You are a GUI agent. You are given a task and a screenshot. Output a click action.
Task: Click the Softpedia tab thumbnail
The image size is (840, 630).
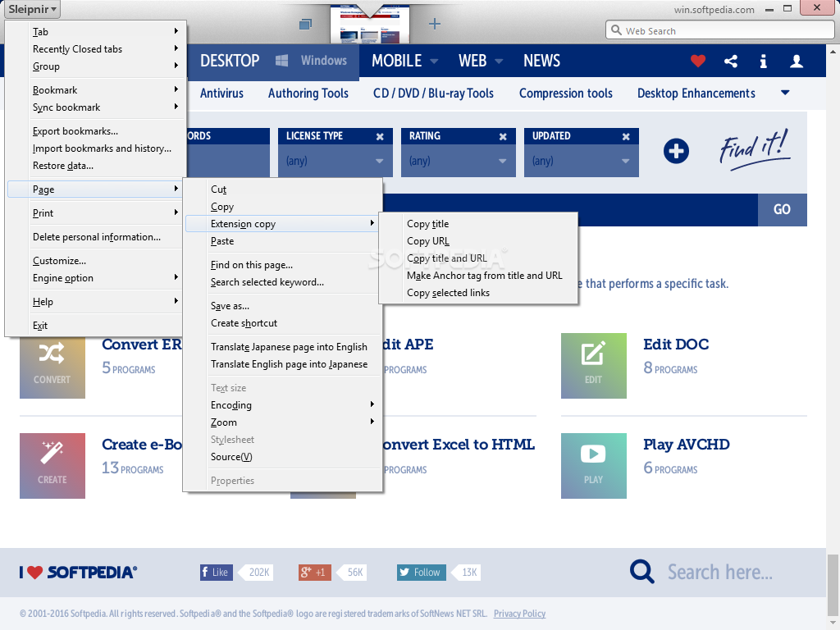[370, 24]
